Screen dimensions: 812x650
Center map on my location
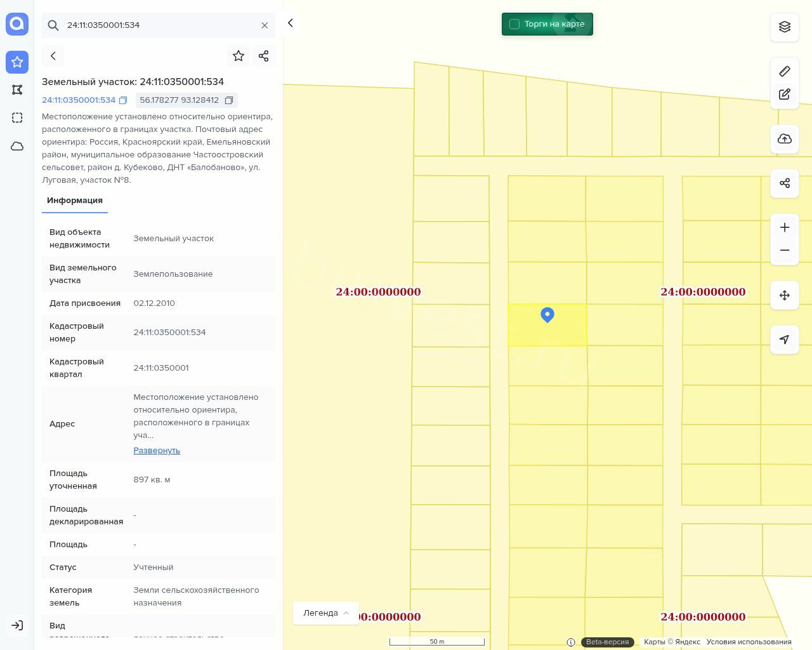[785, 340]
